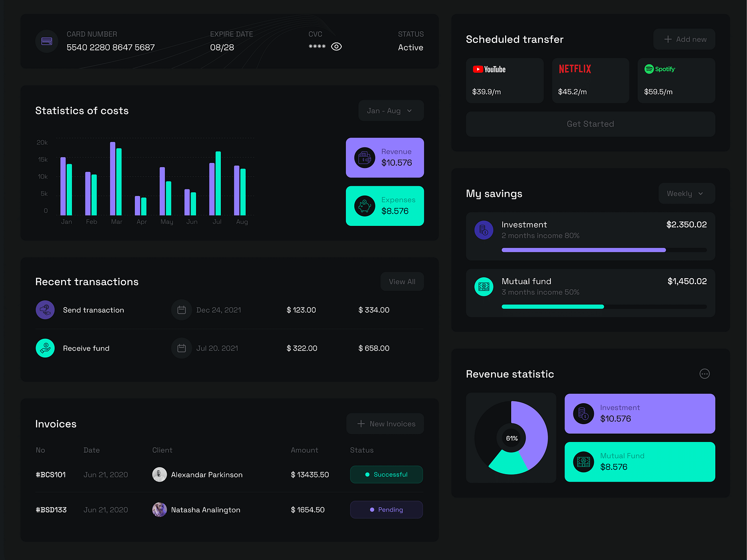Expand the Weekly dropdown in My savings

[x=686, y=193]
